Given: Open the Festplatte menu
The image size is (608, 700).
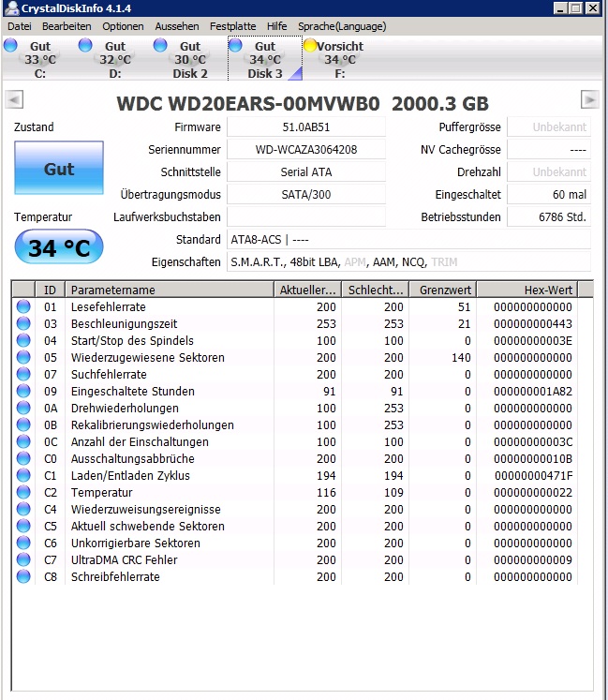Looking at the screenshot, I should 232,26.
